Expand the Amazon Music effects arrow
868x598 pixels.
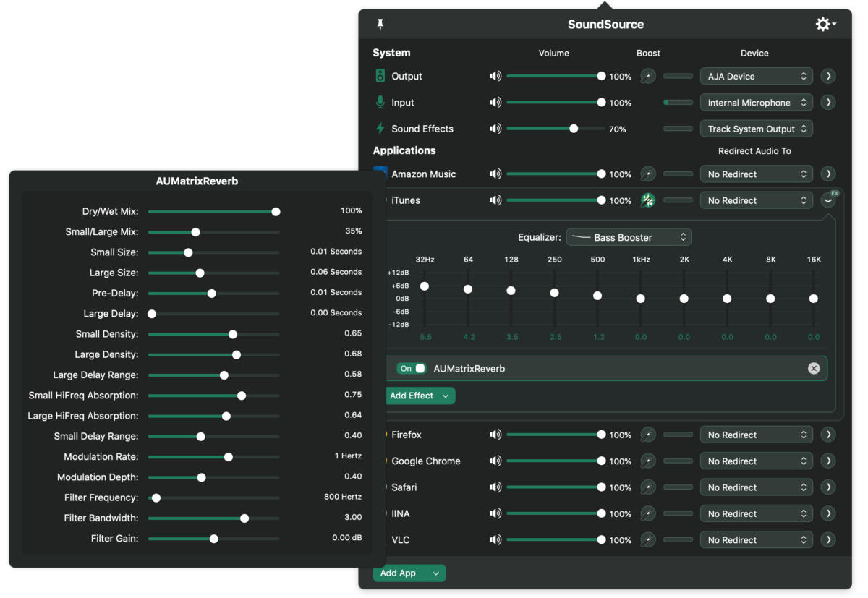[x=828, y=174]
